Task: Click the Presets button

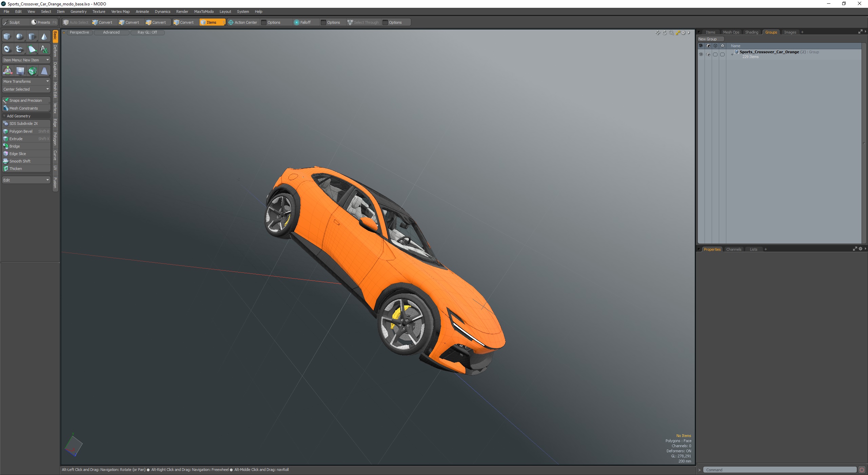Action: 44,22
